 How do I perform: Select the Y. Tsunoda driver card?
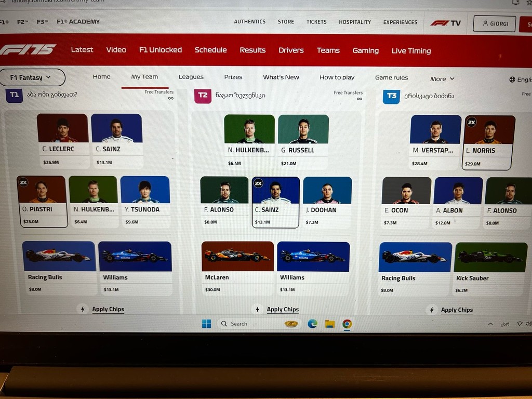[145, 202]
